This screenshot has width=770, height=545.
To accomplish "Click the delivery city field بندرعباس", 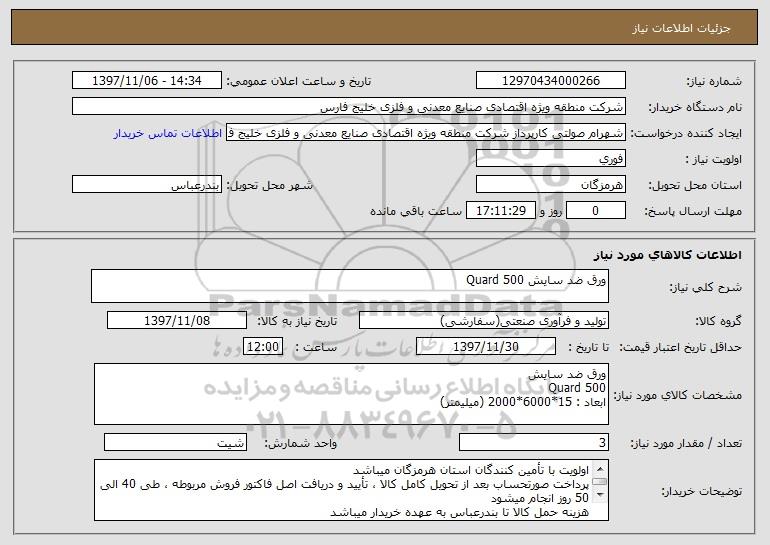I will click(x=147, y=185).
